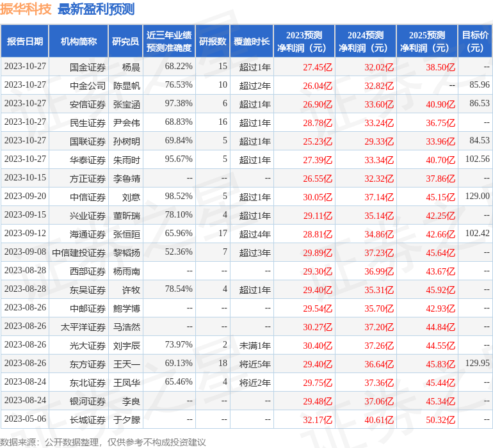Screen dimensions: 493x448
Task: Click target price 129.95
Action: point(477,363)
